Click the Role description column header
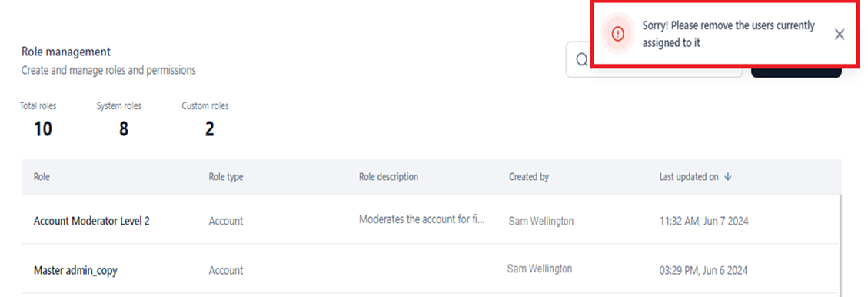This screenshot has height=297, width=868. click(388, 177)
